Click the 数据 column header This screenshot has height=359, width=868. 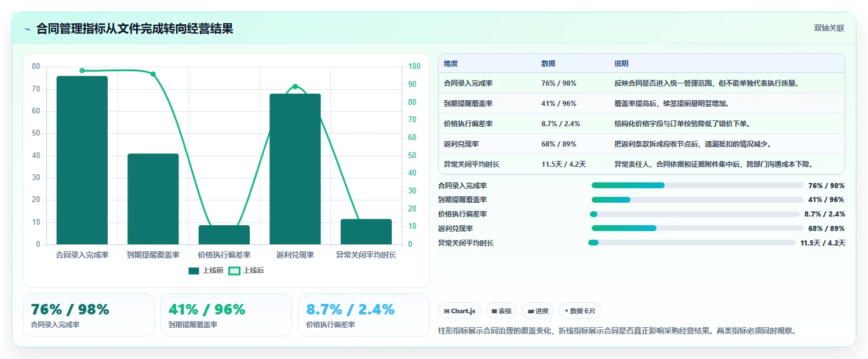coord(548,64)
